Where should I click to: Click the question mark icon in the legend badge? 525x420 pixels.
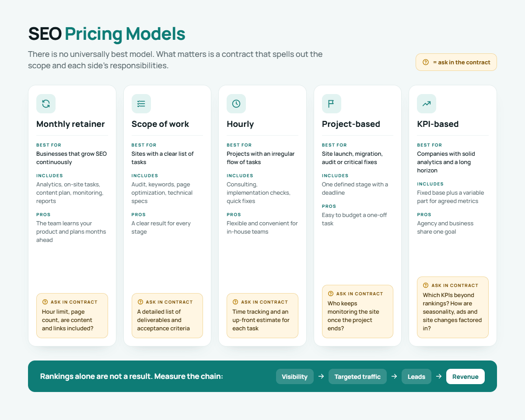click(426, 62)
